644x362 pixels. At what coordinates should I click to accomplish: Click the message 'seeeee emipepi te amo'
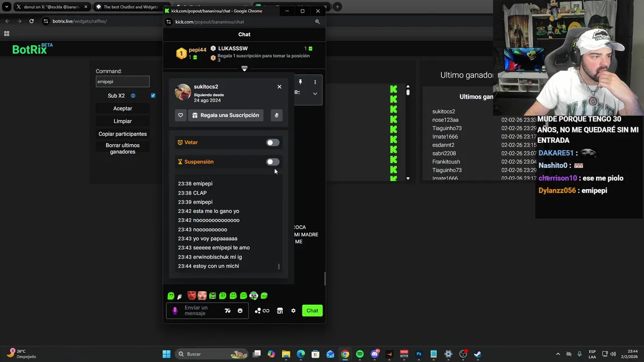[x=221, y=248]
